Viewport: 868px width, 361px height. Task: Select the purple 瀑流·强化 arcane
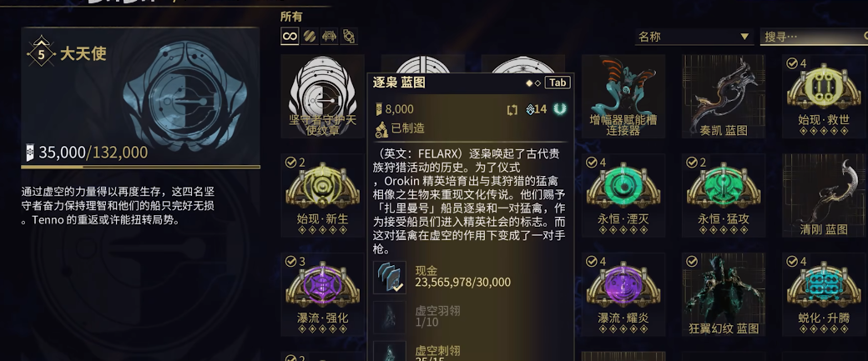(x=322, y=294)
